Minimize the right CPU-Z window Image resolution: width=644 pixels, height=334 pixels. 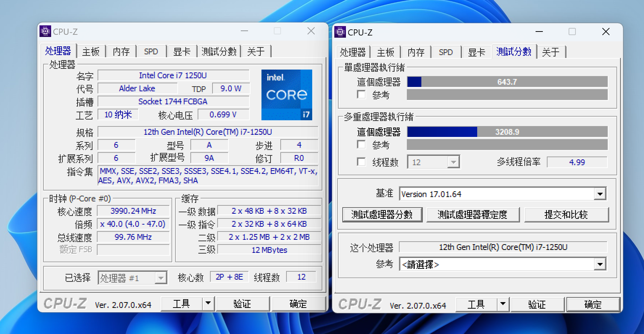click(539, 32)
